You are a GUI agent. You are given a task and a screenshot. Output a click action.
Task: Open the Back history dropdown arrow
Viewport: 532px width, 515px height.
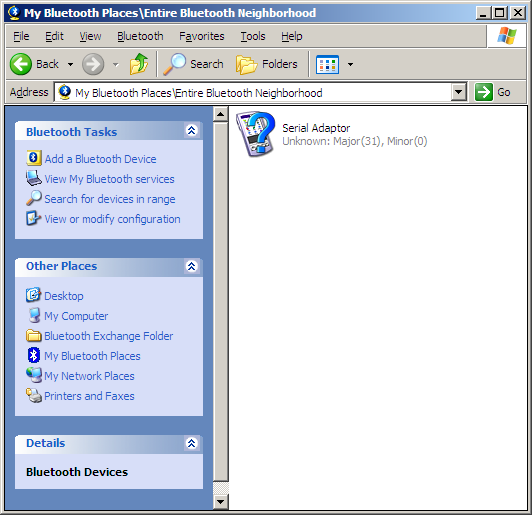click(x=70, y=64)
